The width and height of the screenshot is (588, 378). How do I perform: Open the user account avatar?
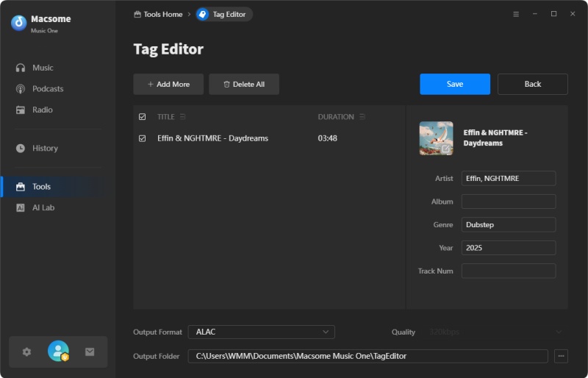pos(58,351)
